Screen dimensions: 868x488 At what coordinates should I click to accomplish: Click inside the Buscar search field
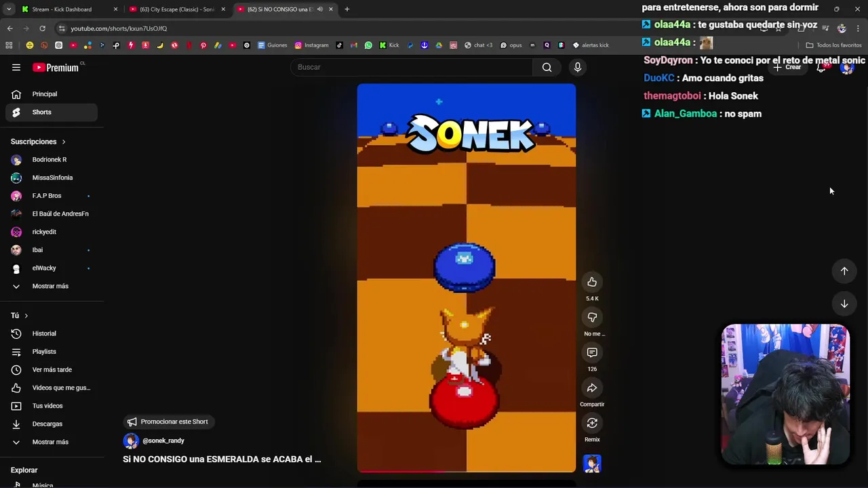click(x=412, y=67)
